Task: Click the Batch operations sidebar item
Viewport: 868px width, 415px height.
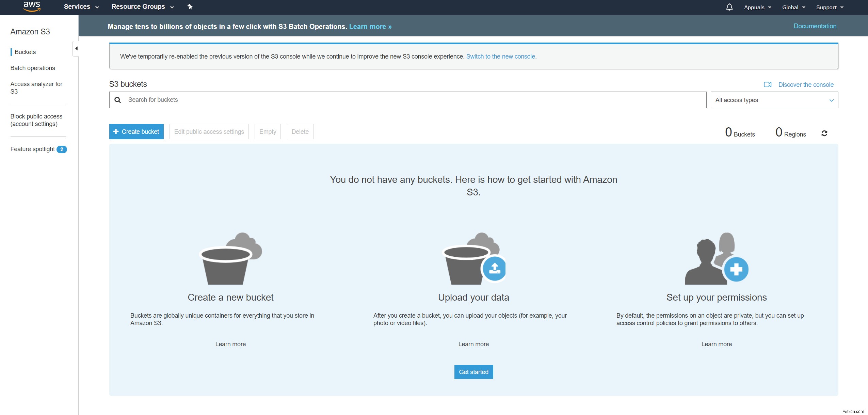Action: [x=32, y=67]
